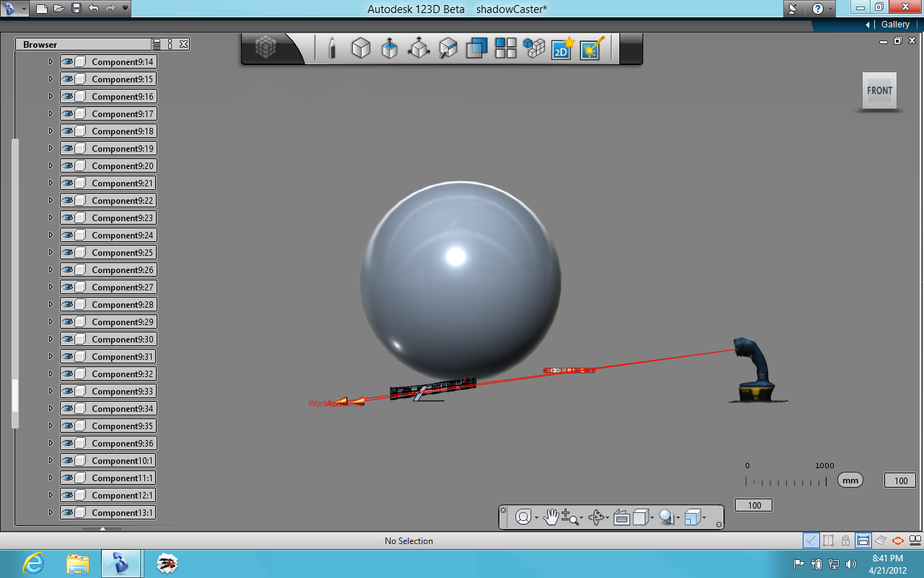Screen dimensions: 924x578
Task: Toggle visibility of Component10:1
Action: 68,461
